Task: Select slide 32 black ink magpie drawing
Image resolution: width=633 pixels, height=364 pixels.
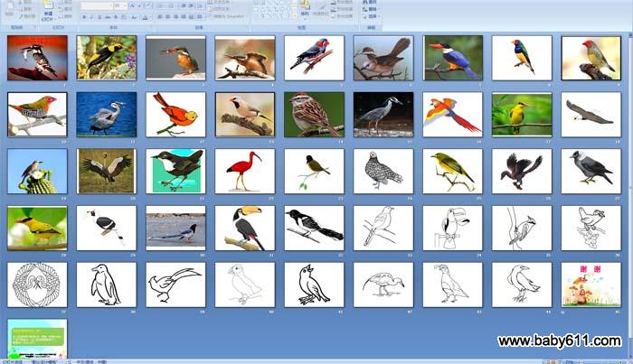Action: tap(314, 229)
